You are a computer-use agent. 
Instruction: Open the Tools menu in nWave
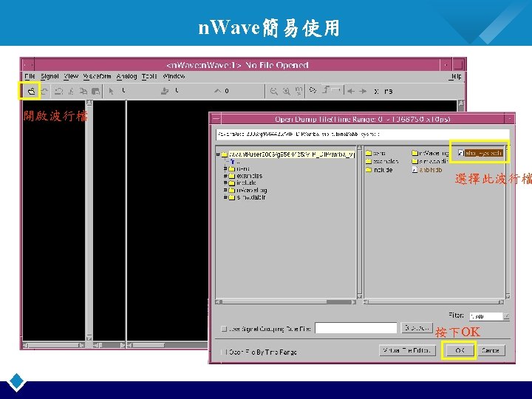pos(149,76)
